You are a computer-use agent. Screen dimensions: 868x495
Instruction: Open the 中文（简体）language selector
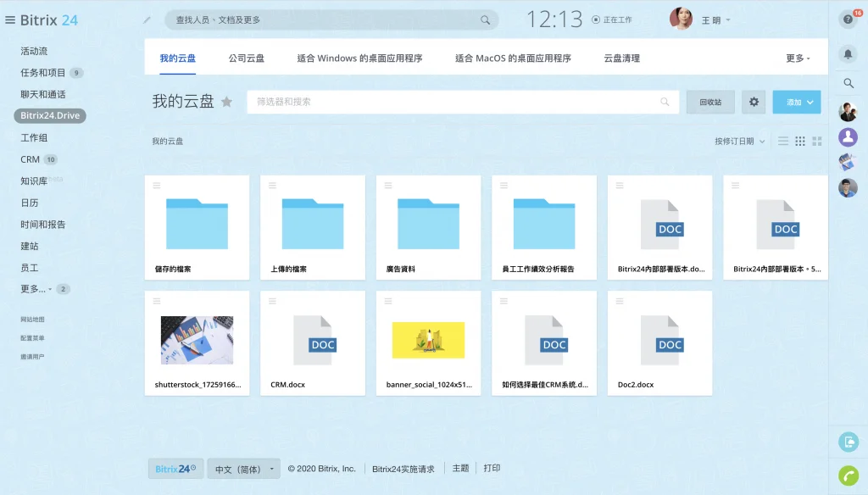(243, 469)
